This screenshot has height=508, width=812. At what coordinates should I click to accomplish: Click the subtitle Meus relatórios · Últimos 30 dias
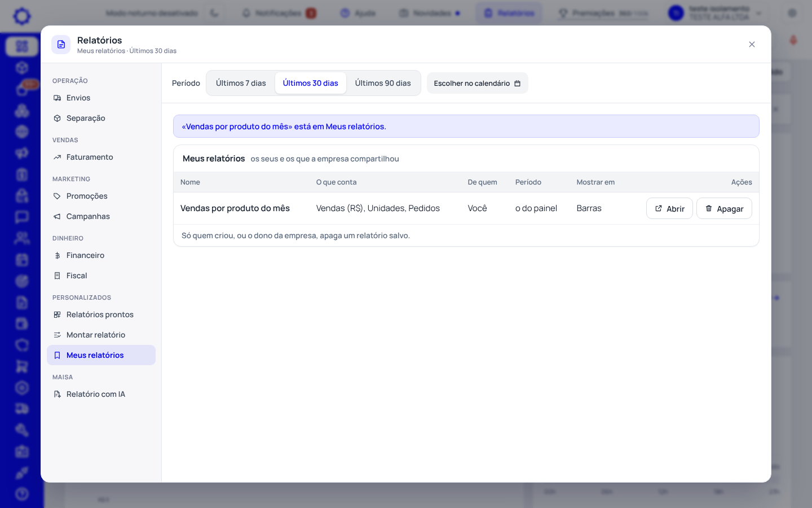click(127, 51)
